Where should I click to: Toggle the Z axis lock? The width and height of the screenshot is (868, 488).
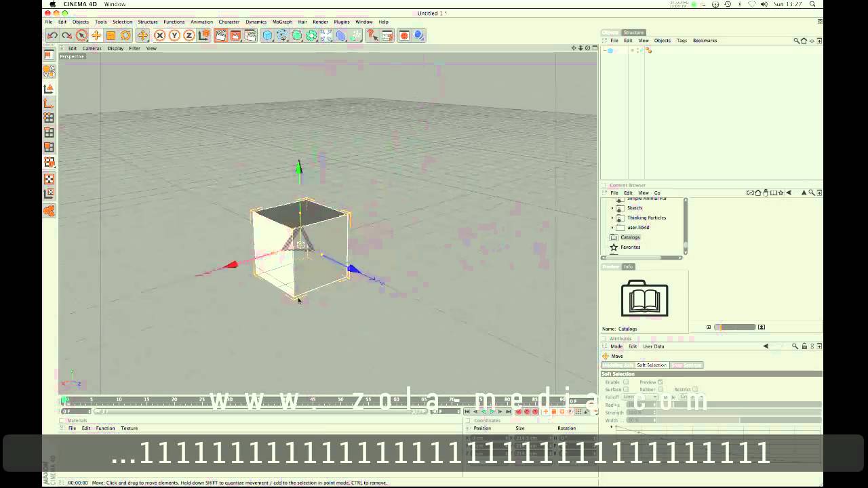coord(189,35)
